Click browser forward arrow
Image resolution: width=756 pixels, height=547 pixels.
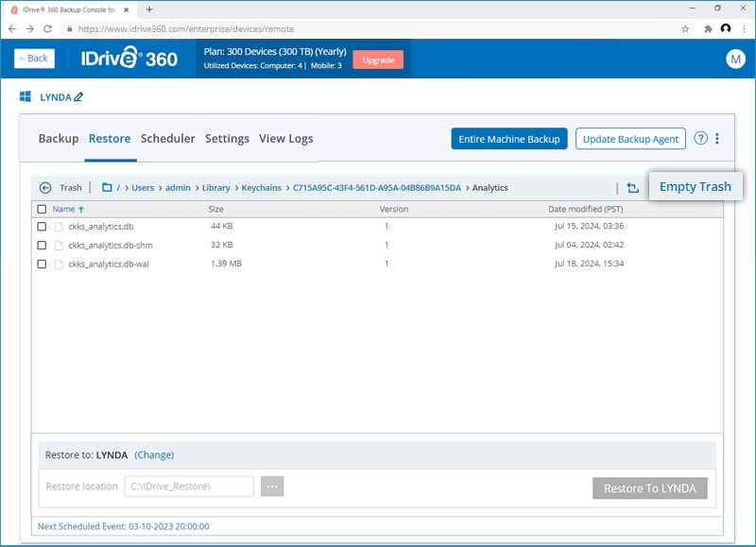pos(30,29)
